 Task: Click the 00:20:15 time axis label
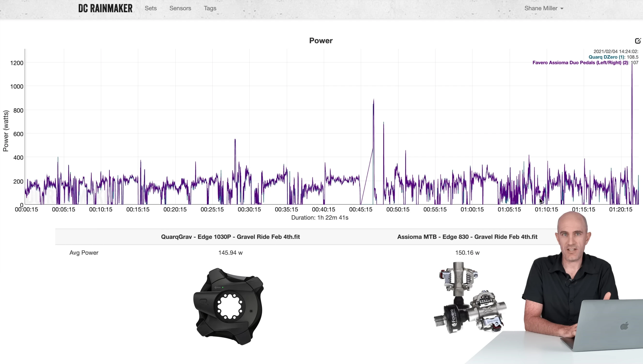coord(175,209)
